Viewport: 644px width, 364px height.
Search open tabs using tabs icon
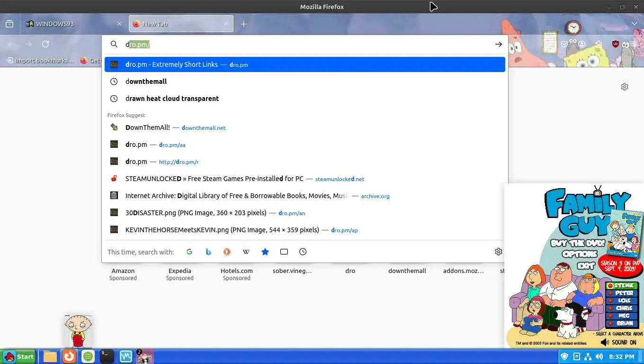[284, 252]
